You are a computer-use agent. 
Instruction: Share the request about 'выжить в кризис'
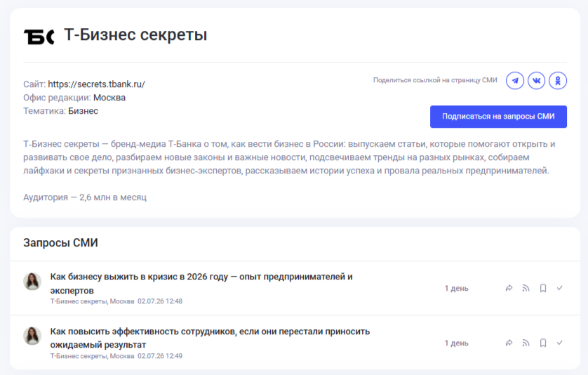coord(509,289)
